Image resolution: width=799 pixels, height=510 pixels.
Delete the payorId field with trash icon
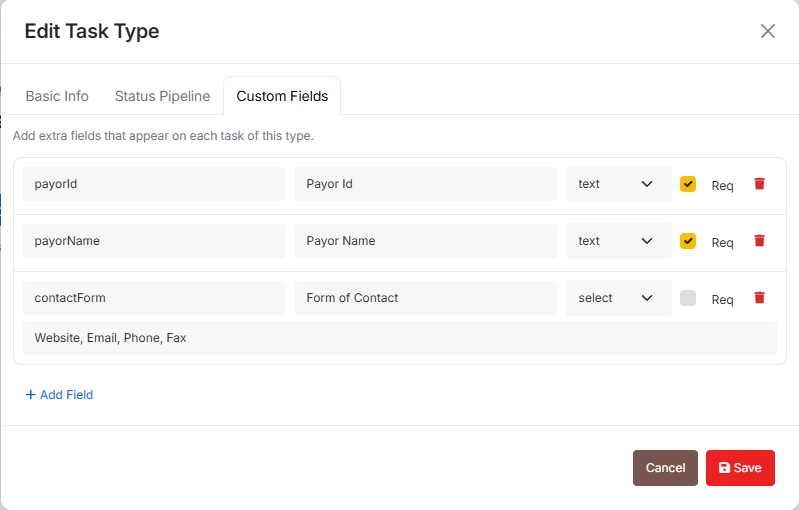click(x=759, y=183)
